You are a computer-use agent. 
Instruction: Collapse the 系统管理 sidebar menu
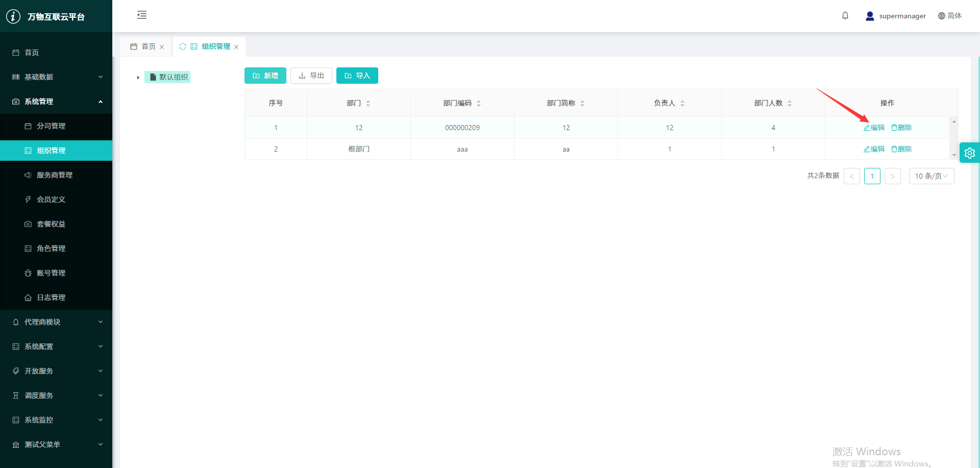coord(56,102)
